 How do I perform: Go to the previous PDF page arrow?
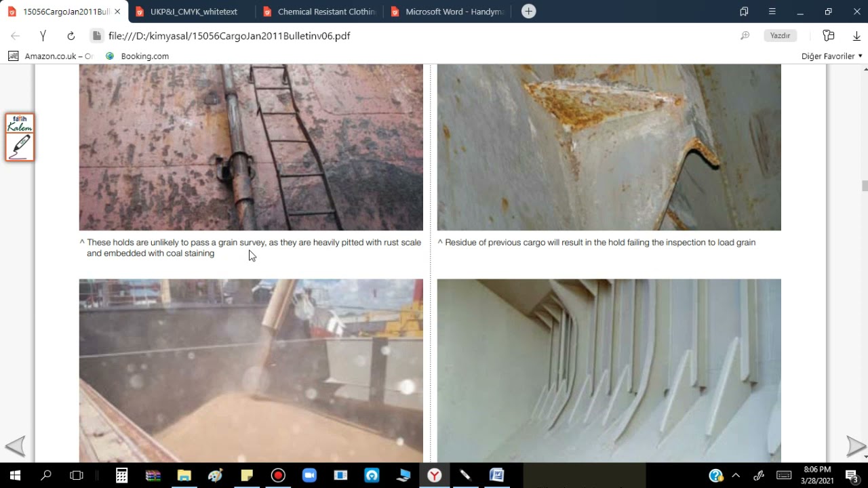pyautogui.click(x=15, y=446)
